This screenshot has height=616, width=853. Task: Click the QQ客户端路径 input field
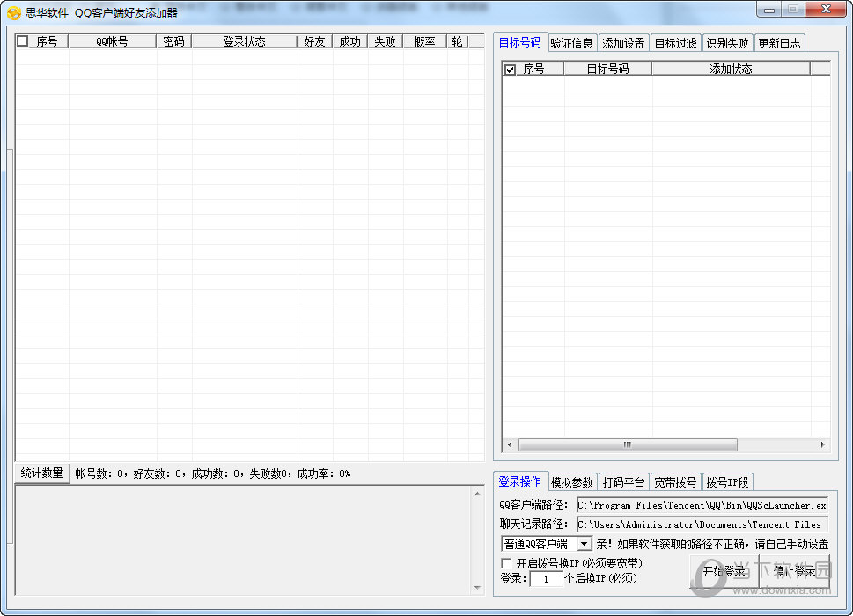(702, 505)
